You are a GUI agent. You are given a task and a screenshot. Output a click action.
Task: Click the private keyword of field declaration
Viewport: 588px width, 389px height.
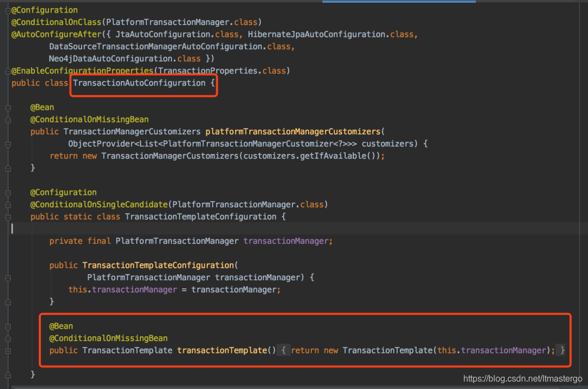pos(66,241)
